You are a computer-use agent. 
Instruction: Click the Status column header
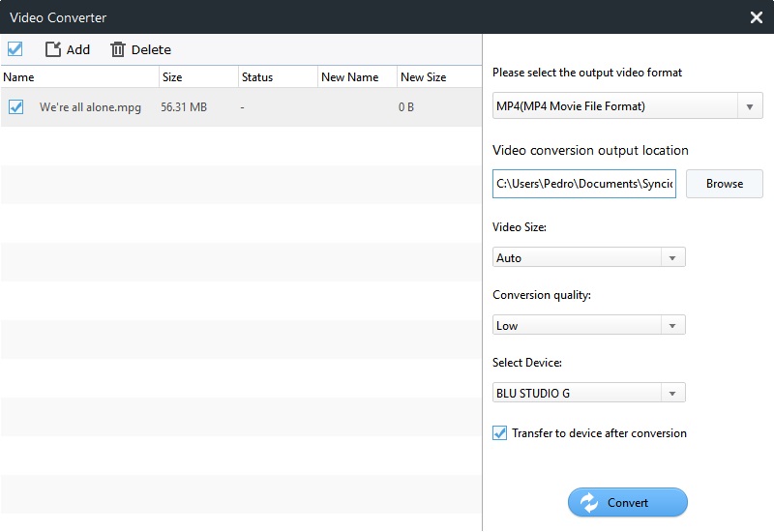[278, 77]
